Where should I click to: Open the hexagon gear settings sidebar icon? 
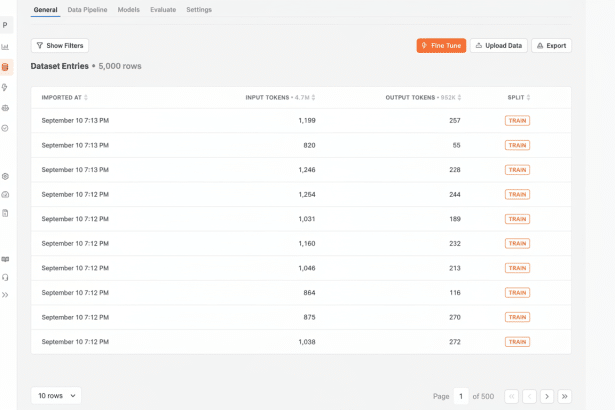(5, 177)
